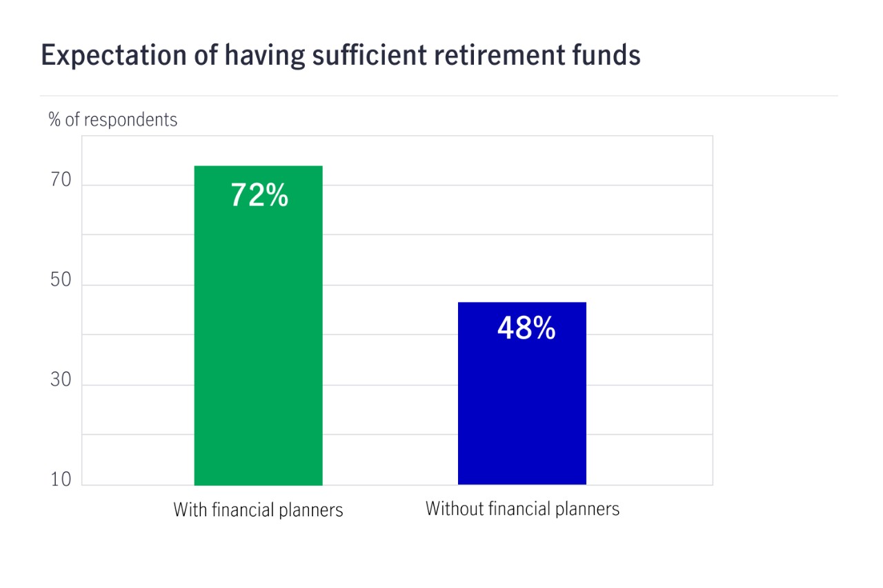
Task: Click the unlabeled gridline between 30 and 10
Action: 390,435
